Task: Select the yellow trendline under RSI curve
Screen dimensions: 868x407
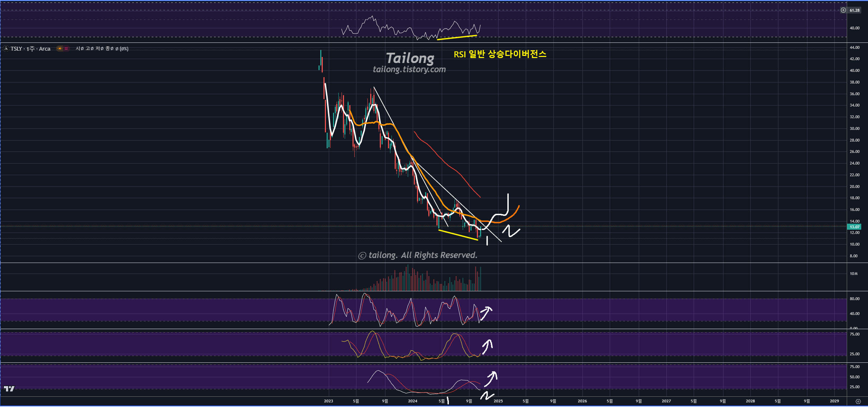Action: (x=457, y=37)
